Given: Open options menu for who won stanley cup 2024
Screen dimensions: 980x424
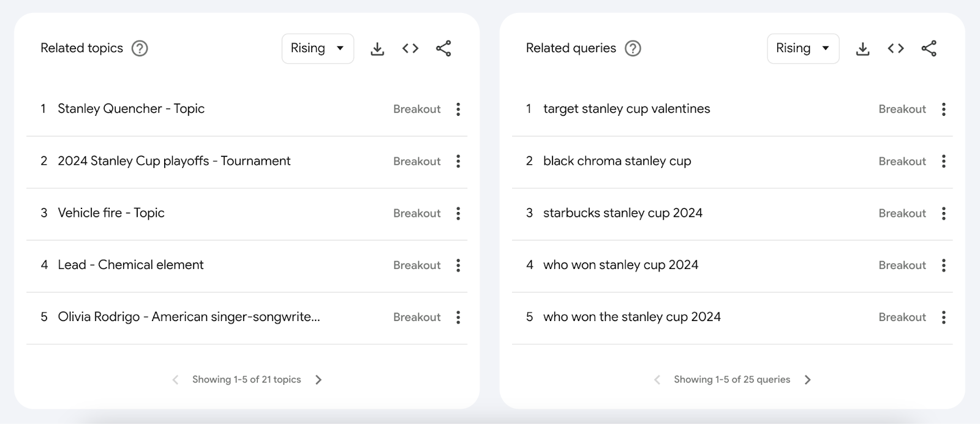Looking at the screenshot, I should (943, 265).
